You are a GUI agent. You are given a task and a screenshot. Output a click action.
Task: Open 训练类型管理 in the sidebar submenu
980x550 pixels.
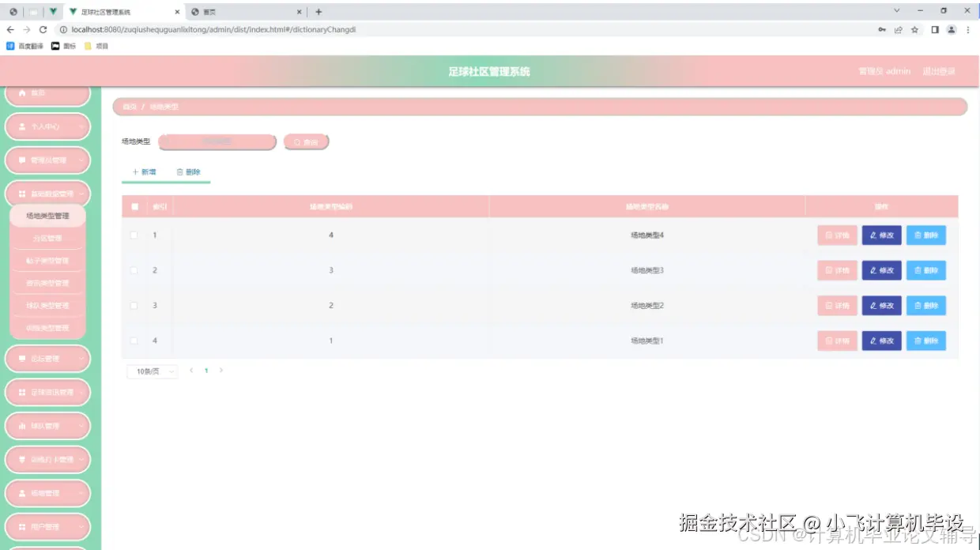tap(47, 328)
